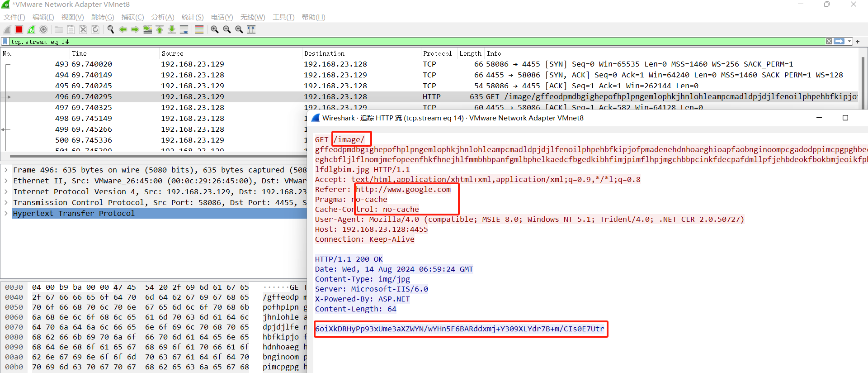Sort packet list by Length column
868x373 pixels.
[471, 53]
